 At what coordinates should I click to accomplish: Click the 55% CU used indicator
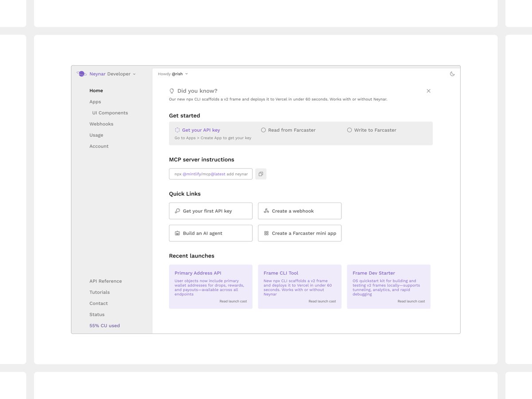pyautogui.click(x=105, y=325)
